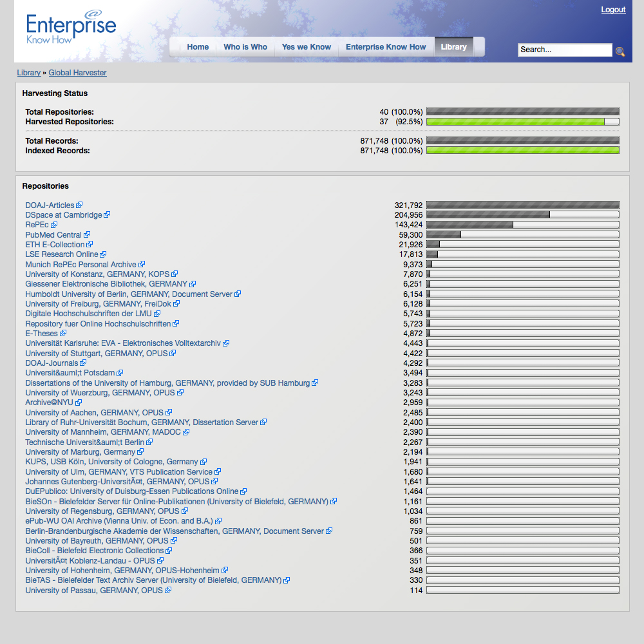
Task: Click the Total Repositories grey progress bar
Action: (522, 111)
